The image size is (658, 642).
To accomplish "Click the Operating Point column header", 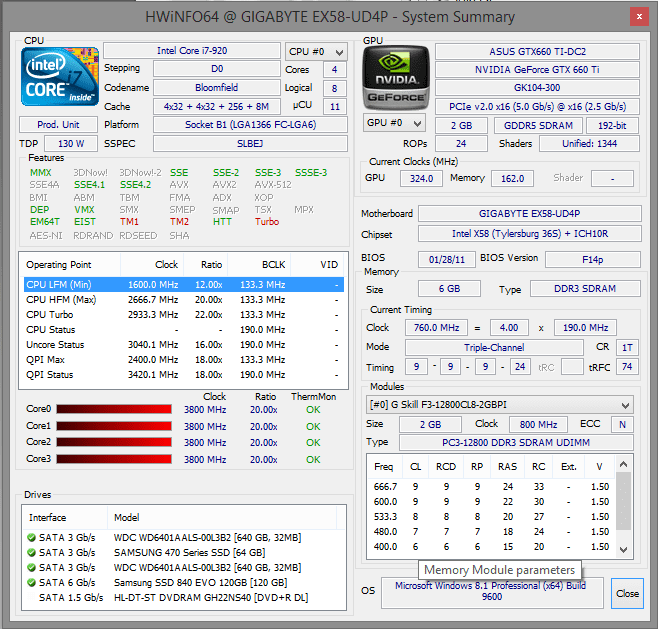I will (70, 265).
